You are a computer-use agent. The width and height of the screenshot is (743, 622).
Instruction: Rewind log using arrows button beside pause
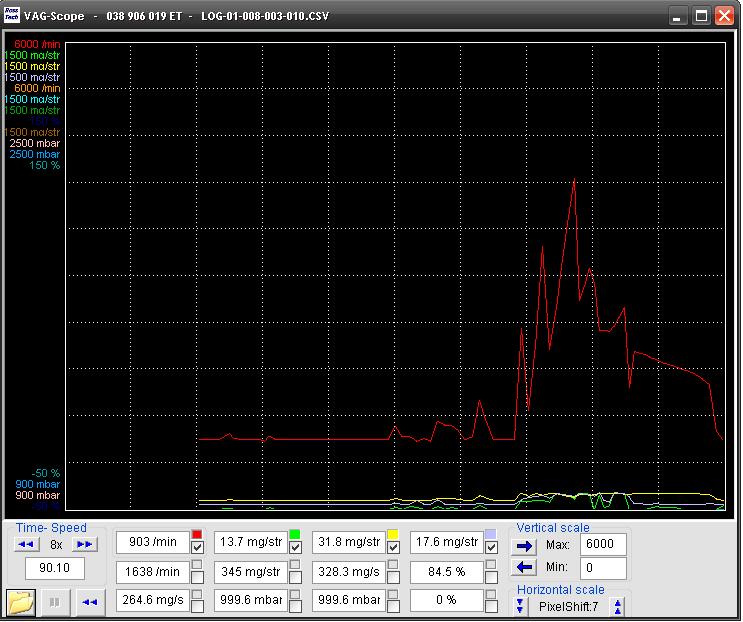90,602
